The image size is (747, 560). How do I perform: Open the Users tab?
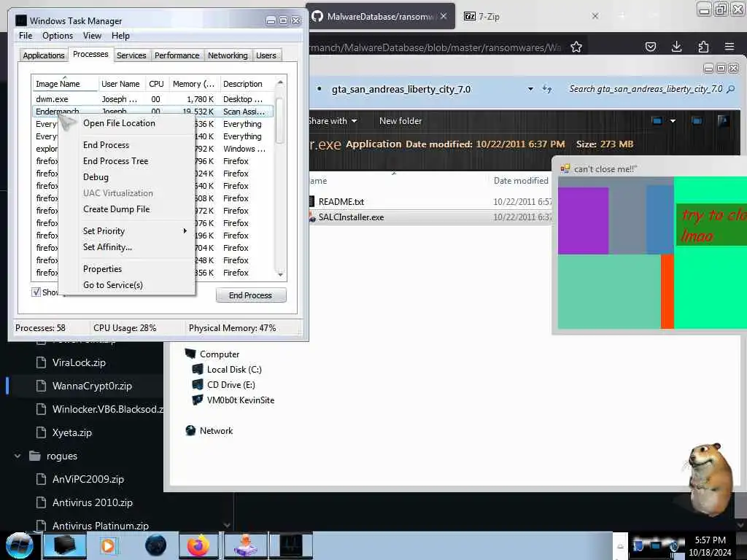[x=266, y=55]
